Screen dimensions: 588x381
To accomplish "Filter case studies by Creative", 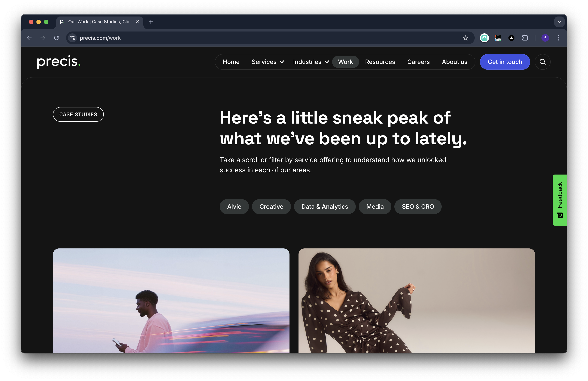I will coord(271,206).
